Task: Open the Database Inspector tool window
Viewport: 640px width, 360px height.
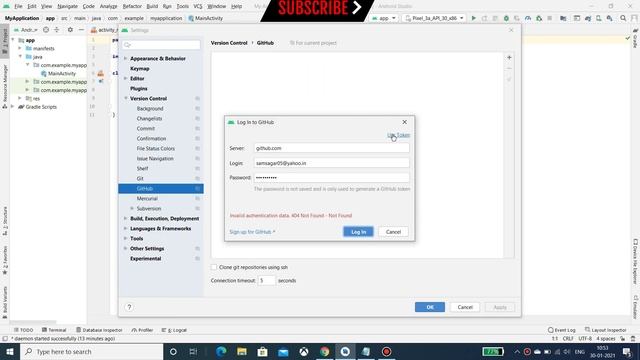Action: coord(99,330)
